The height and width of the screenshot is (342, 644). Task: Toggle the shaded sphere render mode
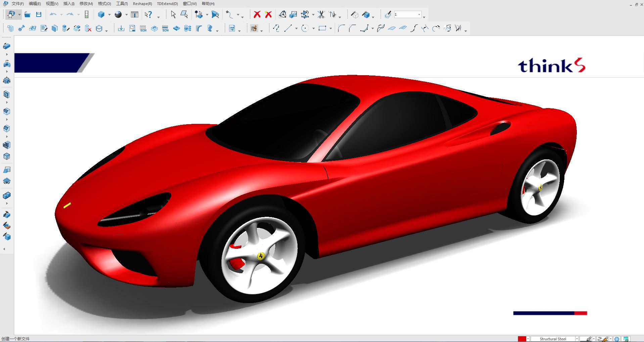[118, 14]
